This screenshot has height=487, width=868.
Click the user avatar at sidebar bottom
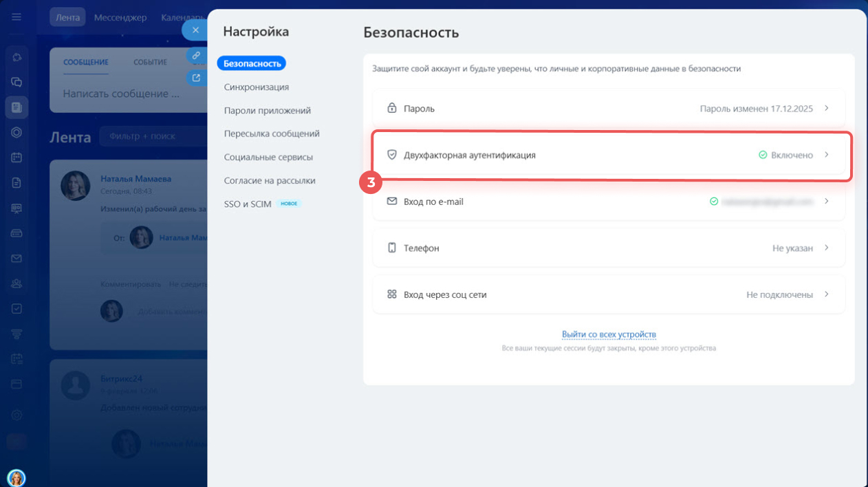click(x=16, y=477)
